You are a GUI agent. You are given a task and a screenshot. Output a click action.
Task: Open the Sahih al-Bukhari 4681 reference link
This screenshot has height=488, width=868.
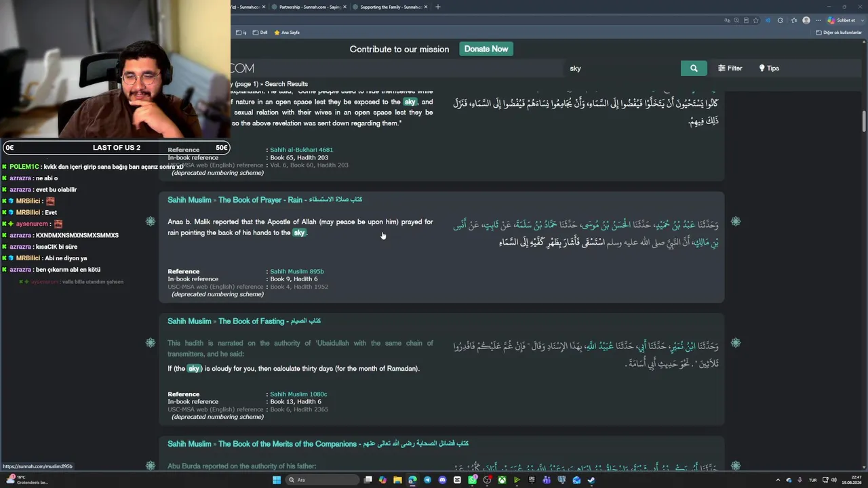[x=301, y=150]
